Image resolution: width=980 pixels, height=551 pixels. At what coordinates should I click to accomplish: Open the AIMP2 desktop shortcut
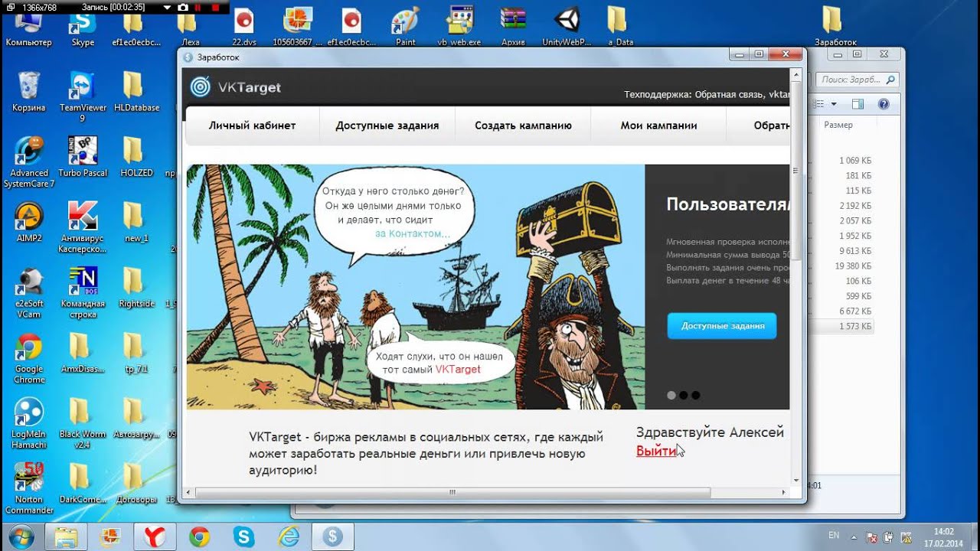(28, 223)
